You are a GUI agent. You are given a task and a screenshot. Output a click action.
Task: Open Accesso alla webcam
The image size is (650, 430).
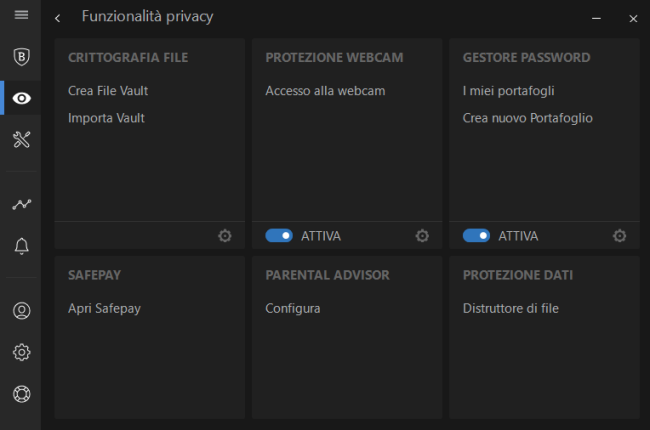[x=325, y=91]
